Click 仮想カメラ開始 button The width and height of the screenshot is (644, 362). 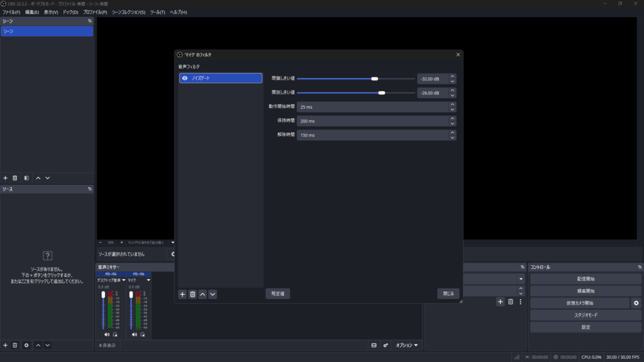[x=579, y=303]
